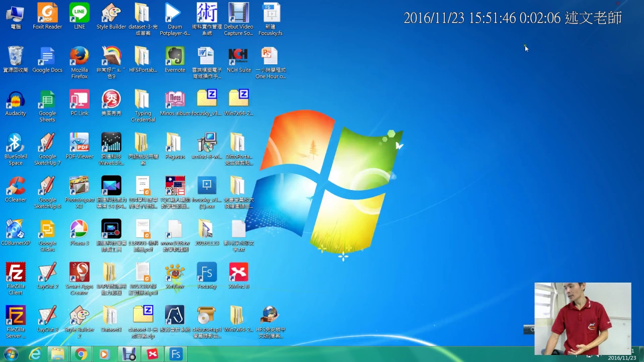Select the B05238A PDF file
The height and width of the screenshot is (362, 644).
pyautogui.click(x=143, y=279)
